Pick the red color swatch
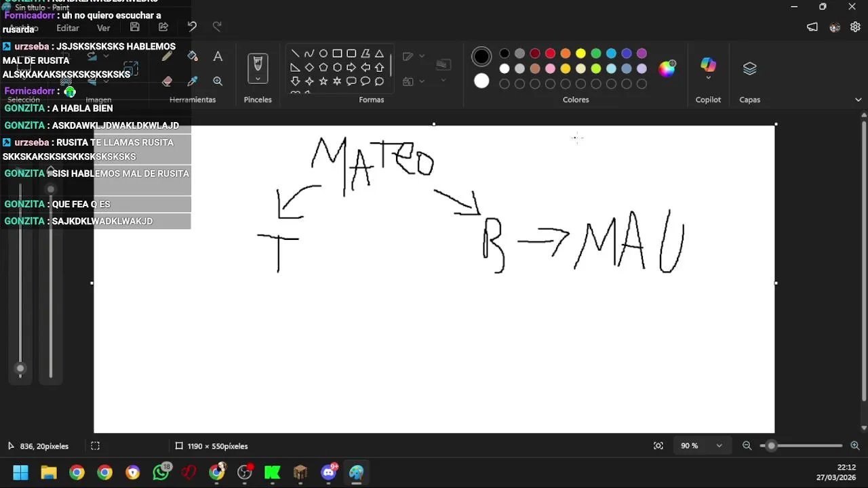 point(550,54)
